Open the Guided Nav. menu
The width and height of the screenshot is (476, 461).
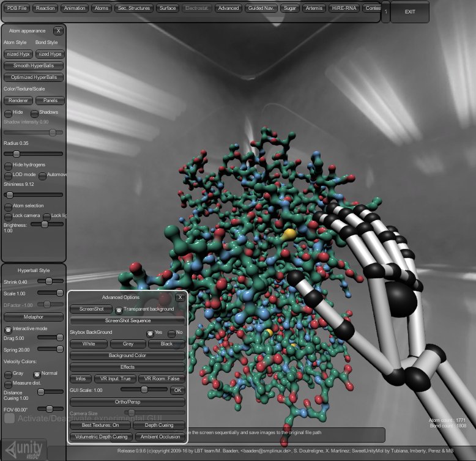[262, 9]
